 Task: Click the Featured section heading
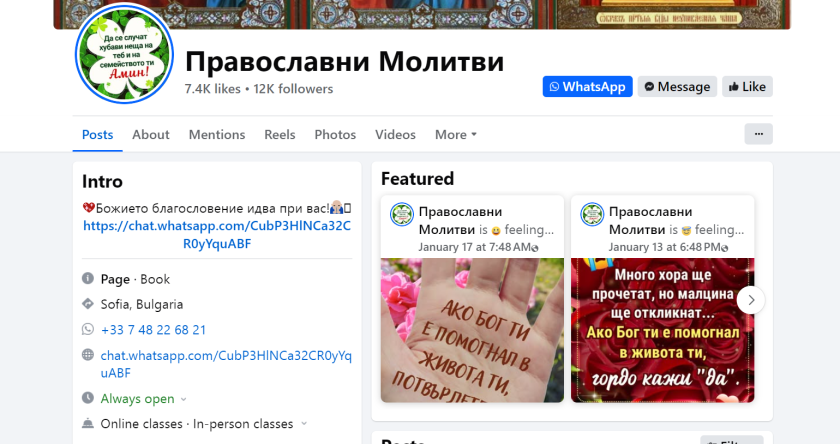pos(417,178)
